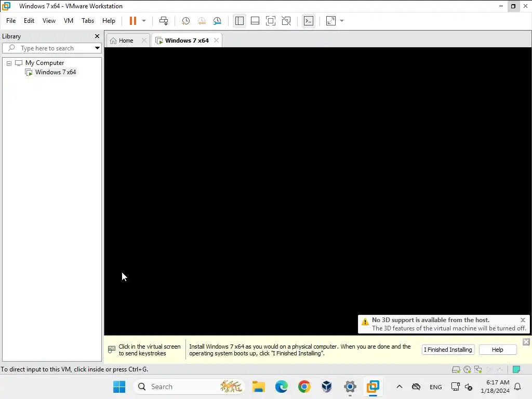Open the network tray icon

455,387
